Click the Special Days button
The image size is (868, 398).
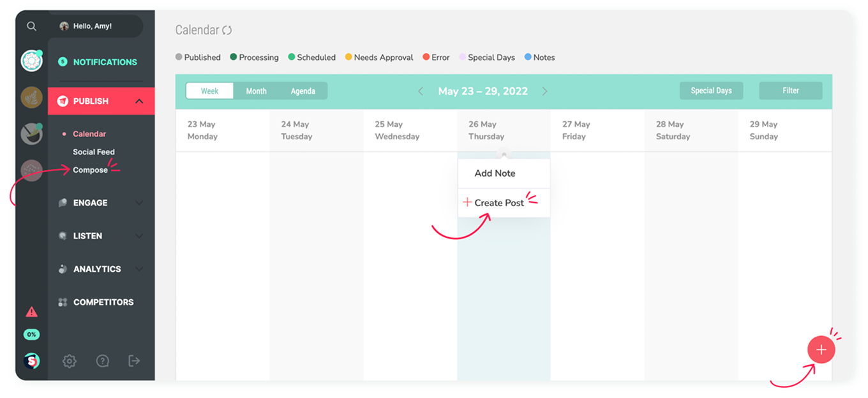(x=710, y=91)
